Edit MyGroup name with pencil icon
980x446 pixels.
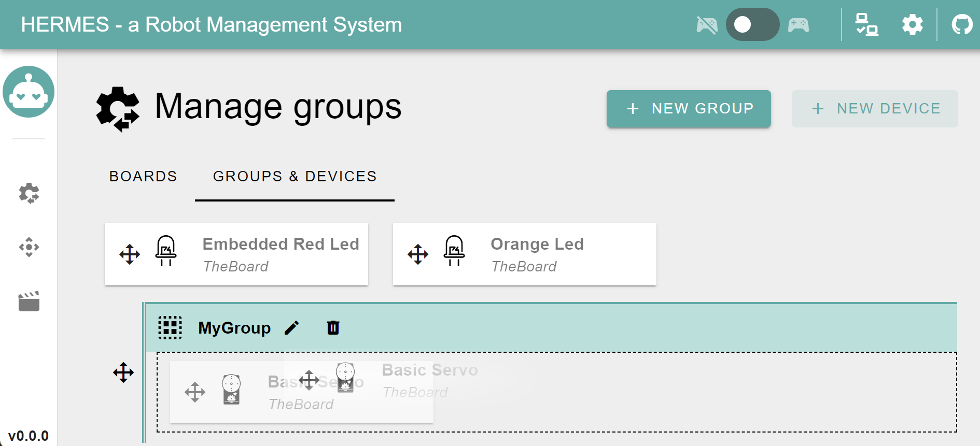pos(292,328)
